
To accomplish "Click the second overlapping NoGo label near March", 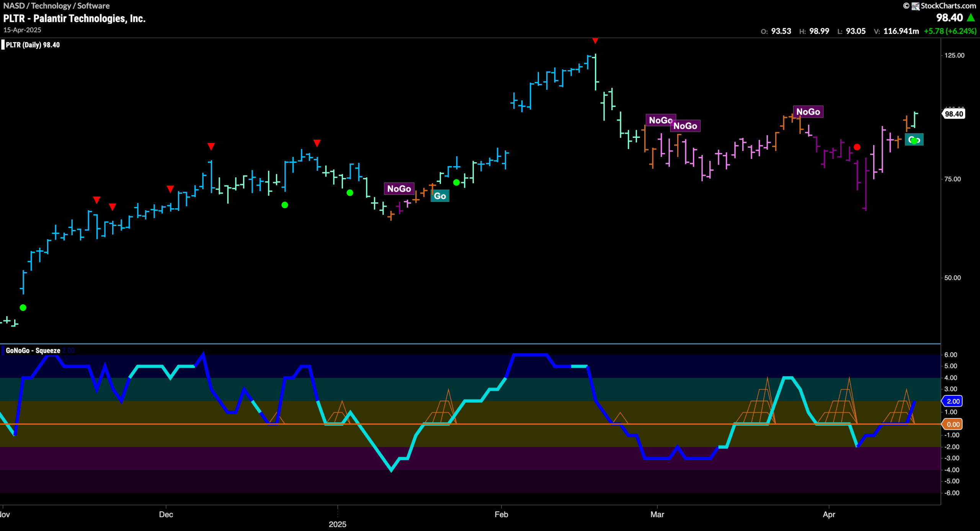I will pyautogui.click(x=685, y=126).
